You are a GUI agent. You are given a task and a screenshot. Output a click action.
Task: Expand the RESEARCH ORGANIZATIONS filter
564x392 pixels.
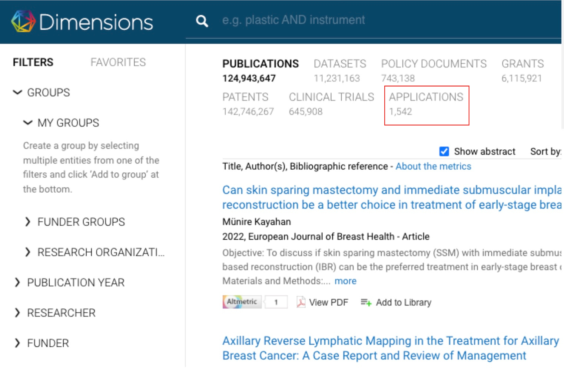pyautogui.click(x=28, y=252)
